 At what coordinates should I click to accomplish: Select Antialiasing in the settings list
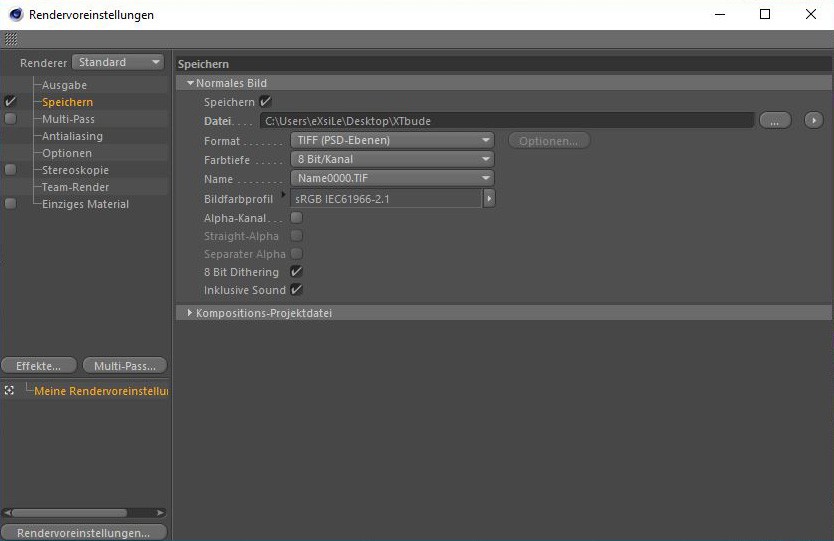pyautogui.click(x=72, y=136)
